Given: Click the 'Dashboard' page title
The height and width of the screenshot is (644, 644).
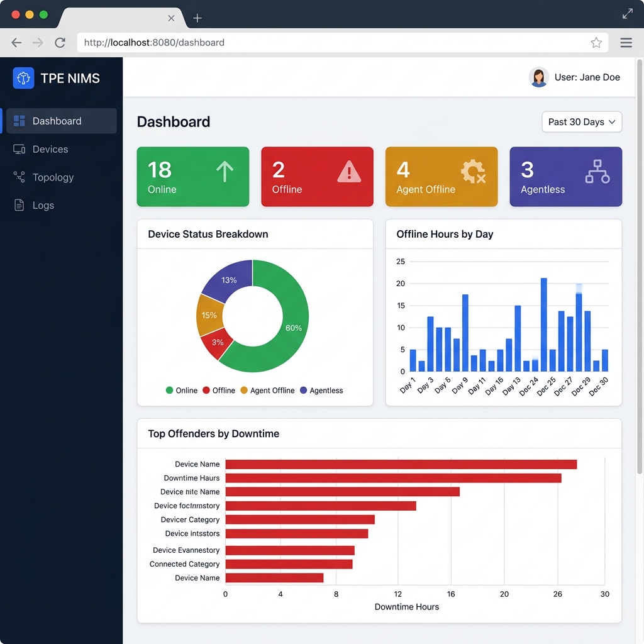Looking at the screenshot, I should (174, 122).
